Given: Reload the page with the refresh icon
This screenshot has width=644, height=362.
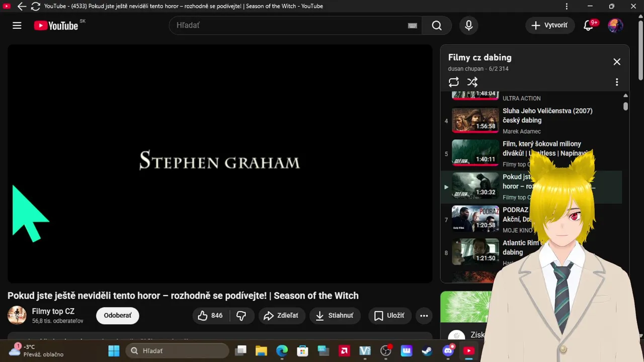Looking at the screenshot, I should (35, 6).
